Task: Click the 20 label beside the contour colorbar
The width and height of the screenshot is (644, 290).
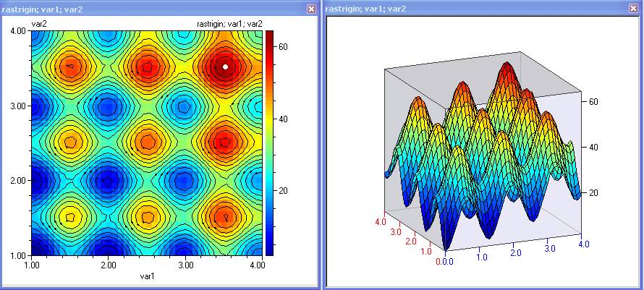Action: [x=284, y=190]
